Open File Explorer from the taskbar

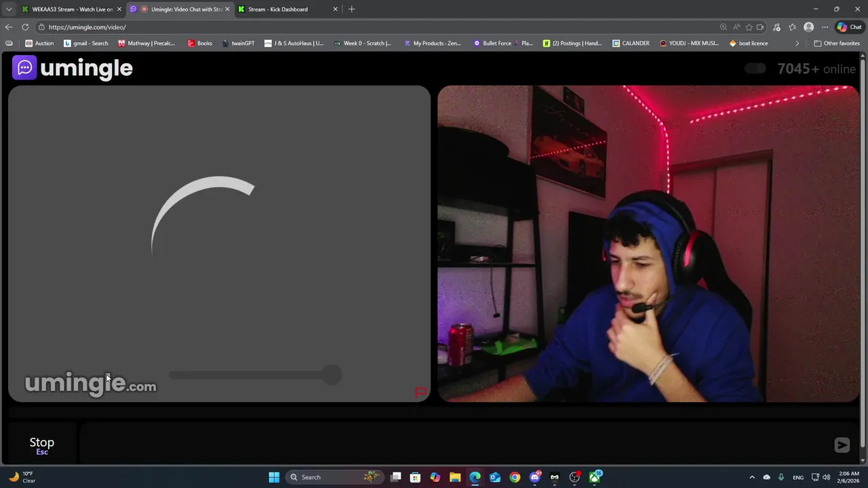pyautogui.click(x=455, y=477)
